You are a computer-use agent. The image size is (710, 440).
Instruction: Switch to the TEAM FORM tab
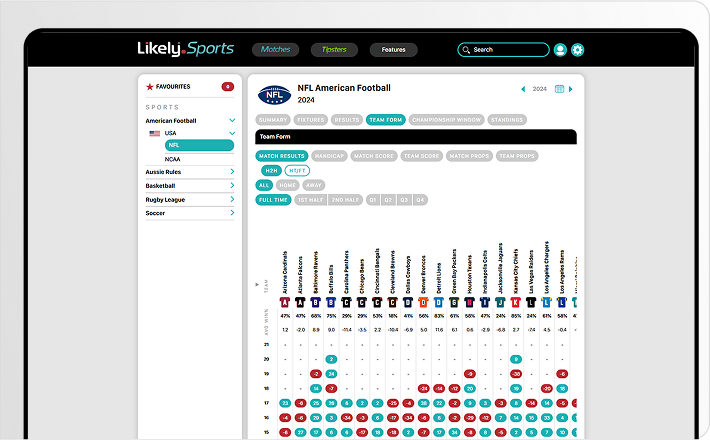point(386,120)
